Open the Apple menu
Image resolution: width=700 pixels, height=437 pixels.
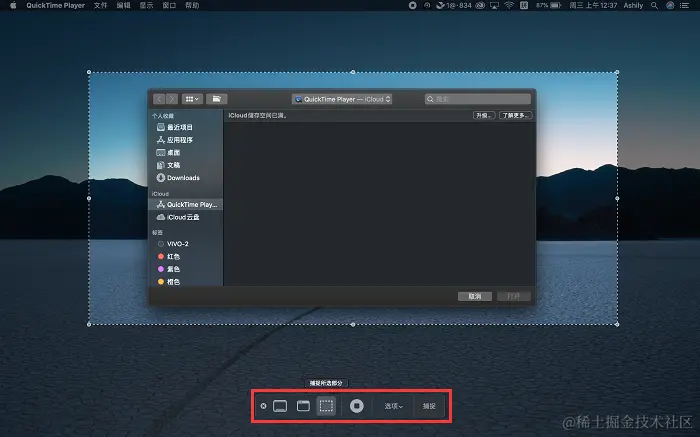(13, 5)
